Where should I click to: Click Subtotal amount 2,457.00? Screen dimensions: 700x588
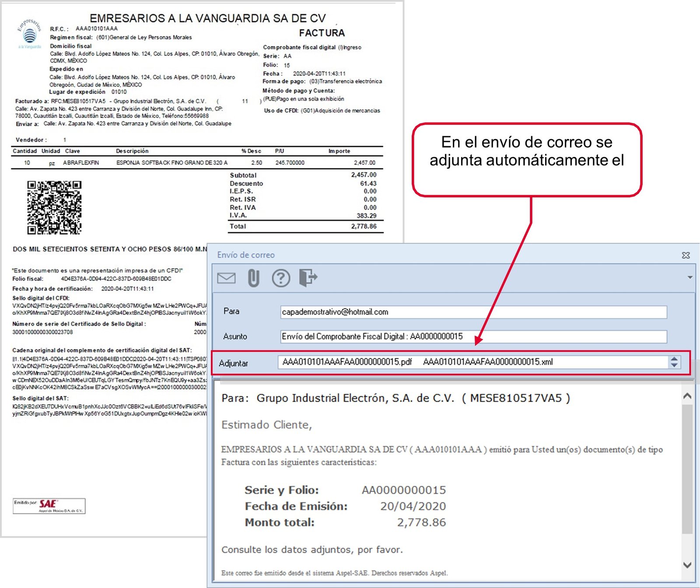click(364, 175)
